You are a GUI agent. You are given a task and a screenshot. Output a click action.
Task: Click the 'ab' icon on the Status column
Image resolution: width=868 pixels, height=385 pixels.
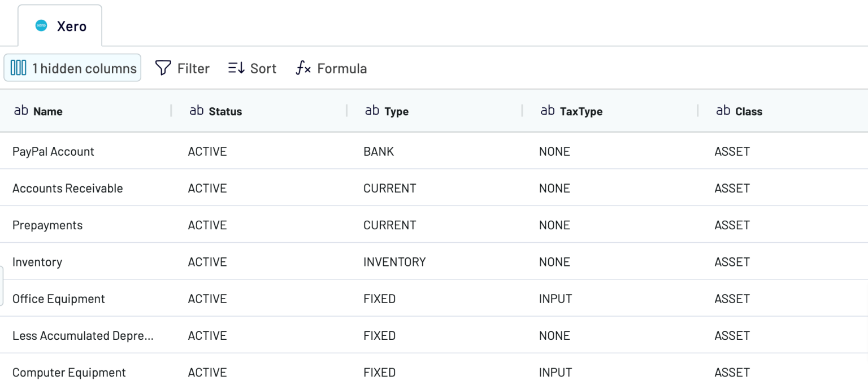click(x=196, y=111)
